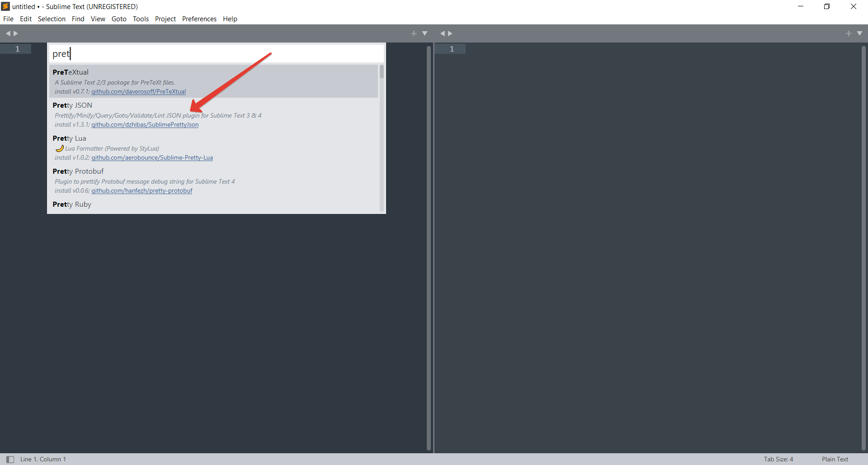Open the Selection menu
The image size is (868, 465).
coord(52,19)
